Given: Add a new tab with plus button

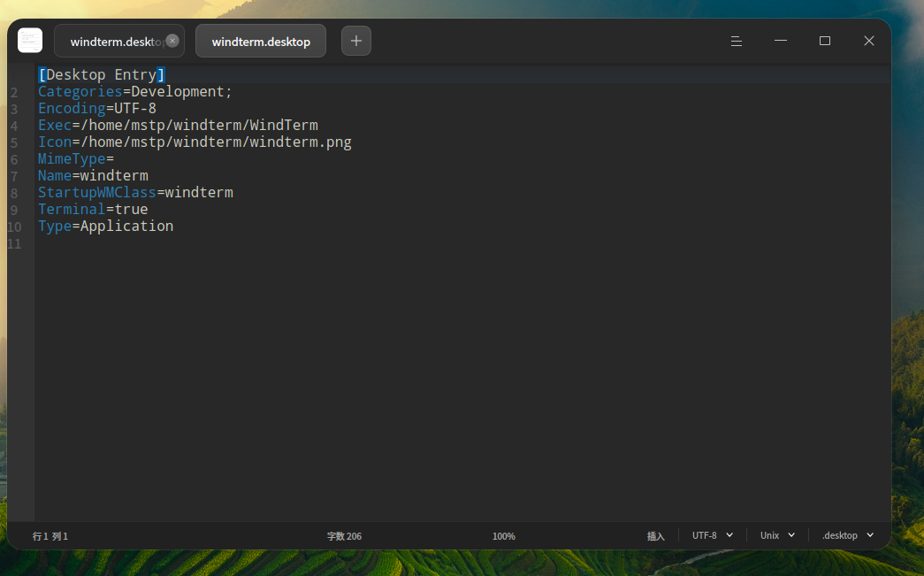Looking at the screenshot, I should (x=356, y=41).
